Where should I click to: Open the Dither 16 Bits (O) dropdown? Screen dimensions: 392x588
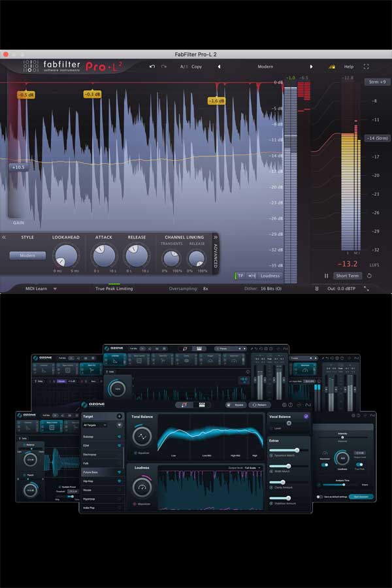271,289
